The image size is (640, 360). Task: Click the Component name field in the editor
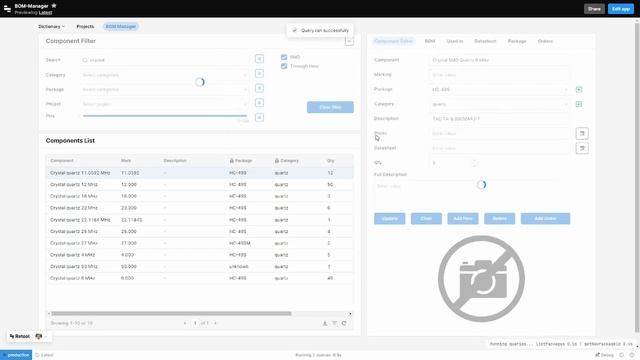(500, 60)
